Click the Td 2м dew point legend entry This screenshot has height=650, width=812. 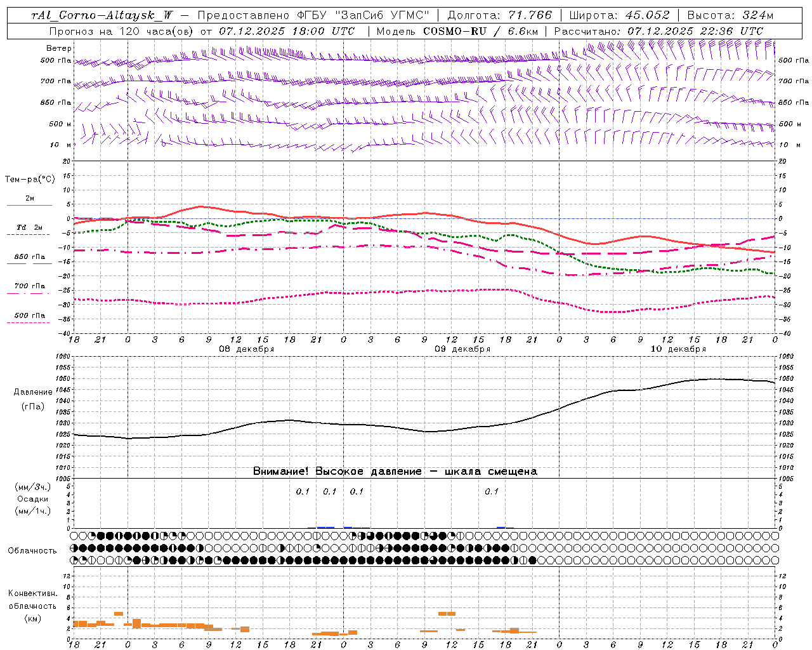coord(30,227)
